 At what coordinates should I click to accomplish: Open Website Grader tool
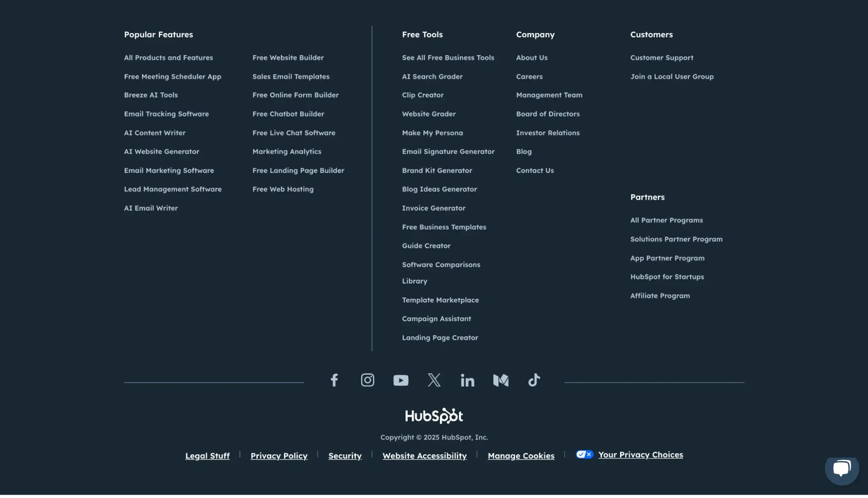pyautogui.click(x=429, y=115)
